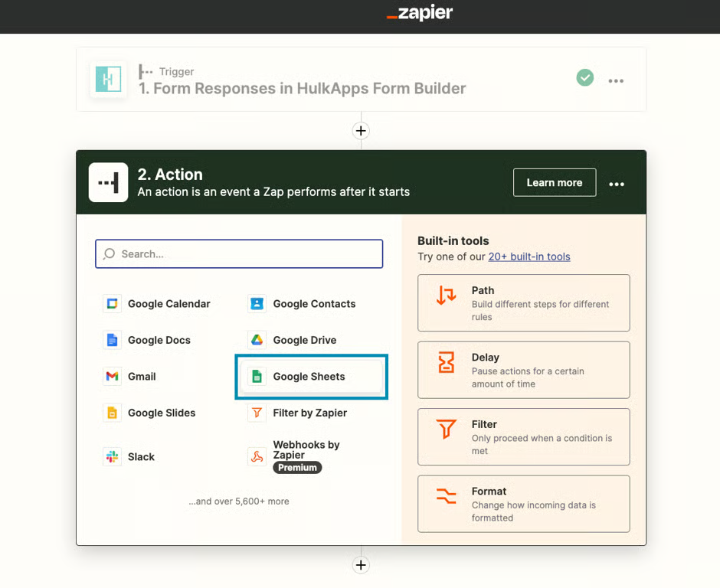Choose Gmail app label
This screenshot has width=720, height=588.
tap(142, 377)
